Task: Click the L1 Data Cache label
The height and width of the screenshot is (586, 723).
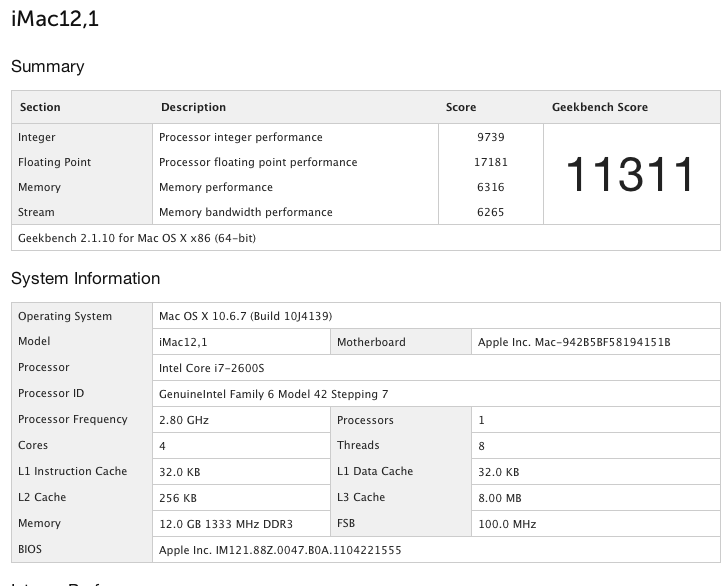Action: pyautogui.click(x=375, y=471)
